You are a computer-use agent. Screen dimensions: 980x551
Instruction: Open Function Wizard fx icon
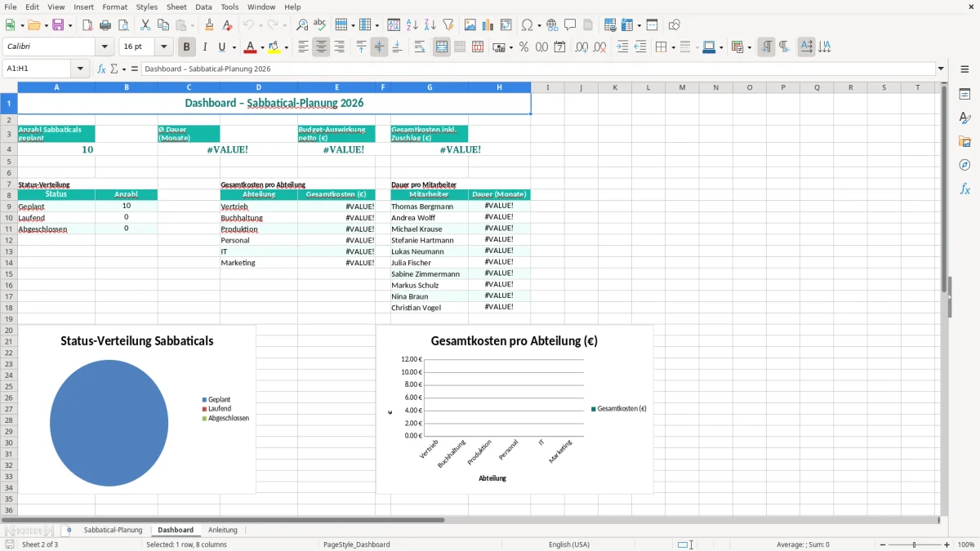[101, 69]
